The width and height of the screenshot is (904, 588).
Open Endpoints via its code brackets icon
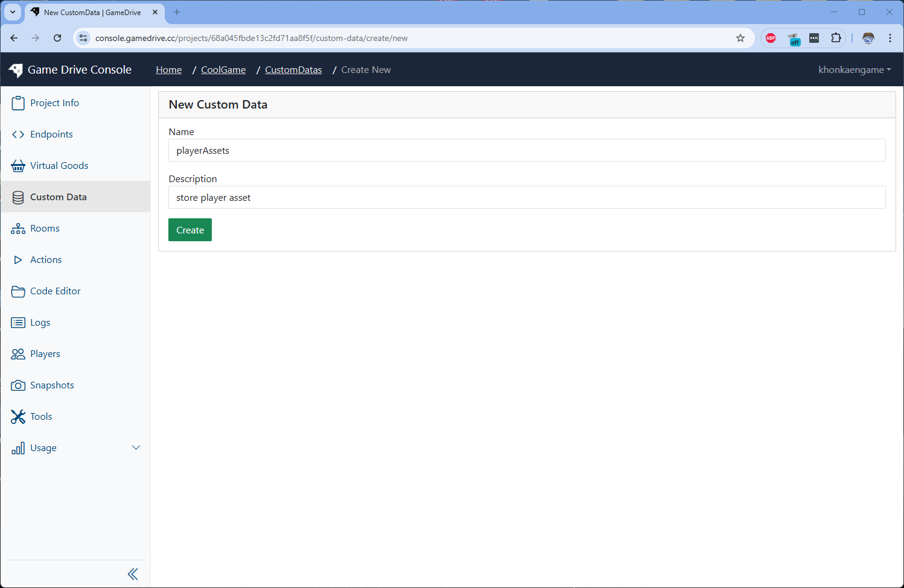18,134
